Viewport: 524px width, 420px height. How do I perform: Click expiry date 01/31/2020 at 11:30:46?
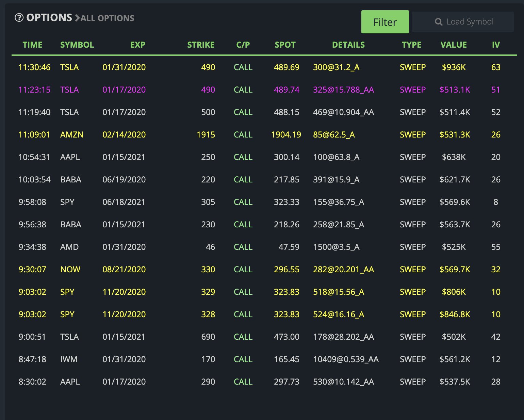tap(124, 67)
